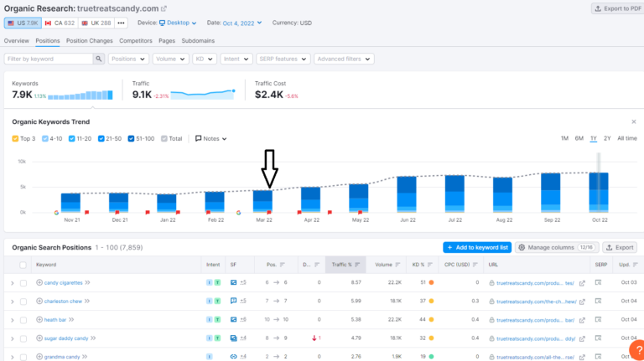The height and width of the screenshot is (361, 644).
Task: Click the help question mark bubble
Action: 637,350
